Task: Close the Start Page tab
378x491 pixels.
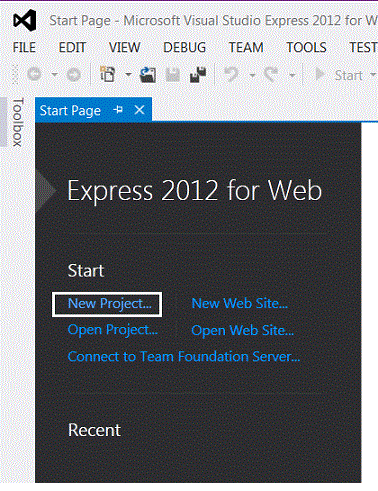Action: point(139,110)
